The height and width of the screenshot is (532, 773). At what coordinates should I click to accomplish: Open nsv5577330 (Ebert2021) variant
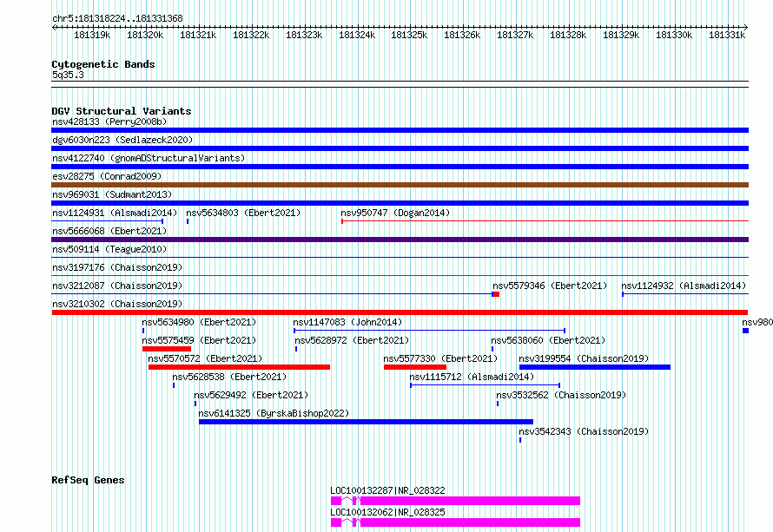pos(440,358)
